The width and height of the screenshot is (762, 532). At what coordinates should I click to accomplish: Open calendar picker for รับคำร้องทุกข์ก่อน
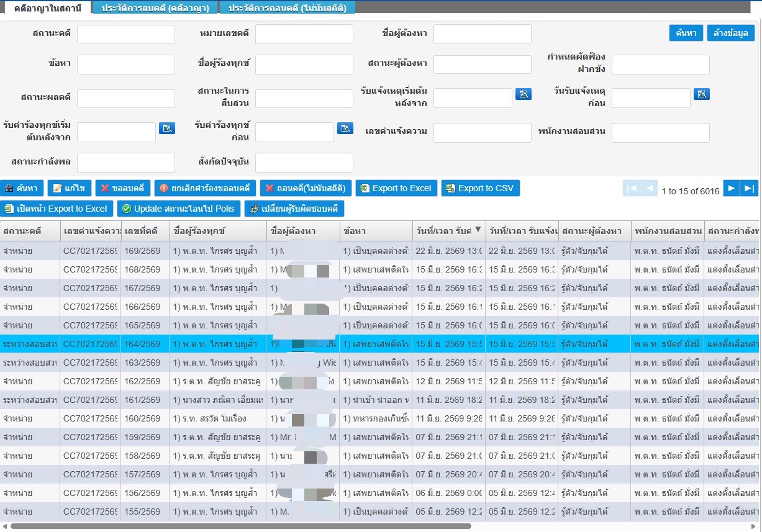tap(345, 128)
